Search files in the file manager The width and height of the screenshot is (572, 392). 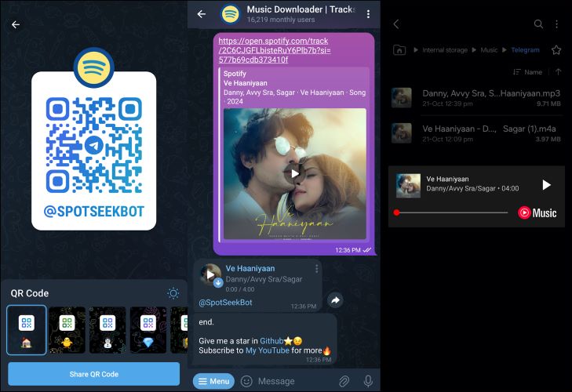click(538, 24)
